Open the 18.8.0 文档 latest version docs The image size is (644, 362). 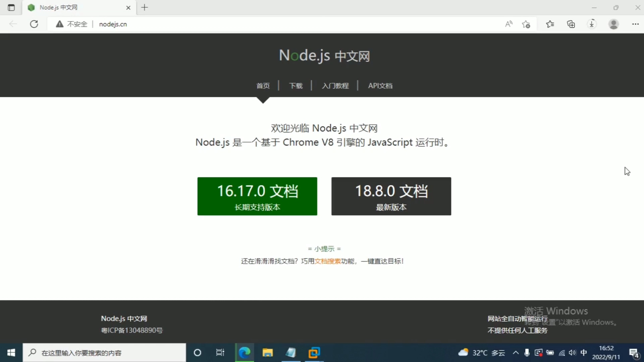click(x=391, y=196)
